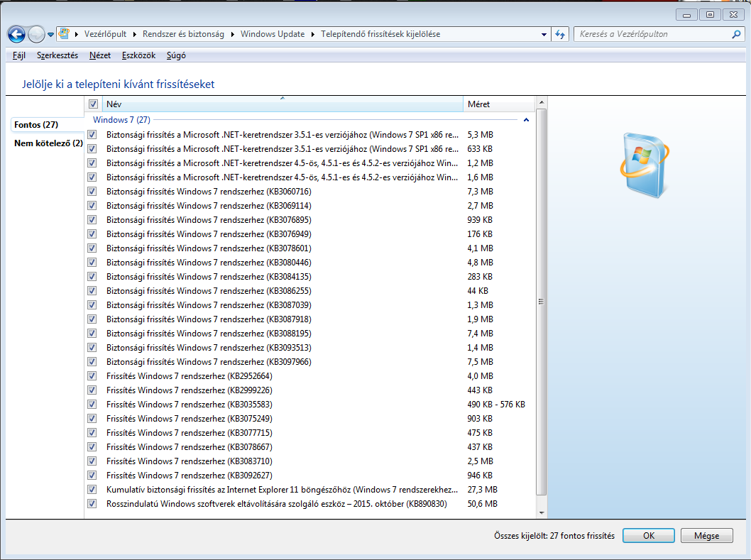This screenshot has height=560, width=751.
Task: Click the update list scrollbar thumb
Action: click(541, 302)
